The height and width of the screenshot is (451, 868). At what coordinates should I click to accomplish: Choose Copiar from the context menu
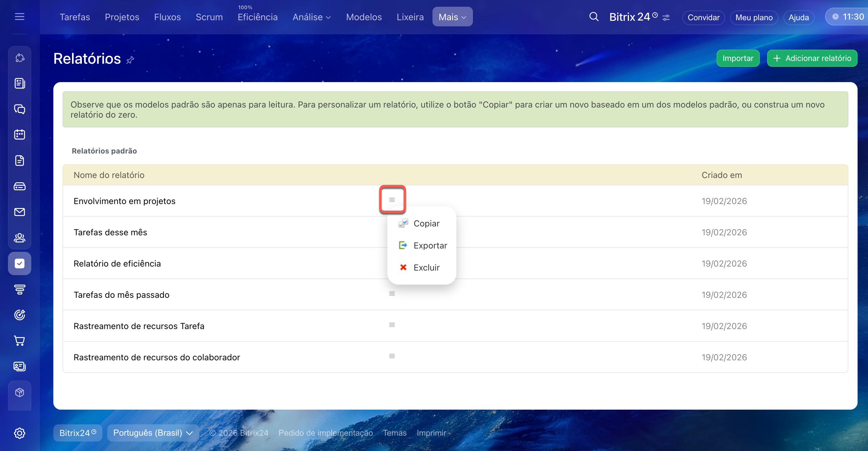click(x=426, y=223)
